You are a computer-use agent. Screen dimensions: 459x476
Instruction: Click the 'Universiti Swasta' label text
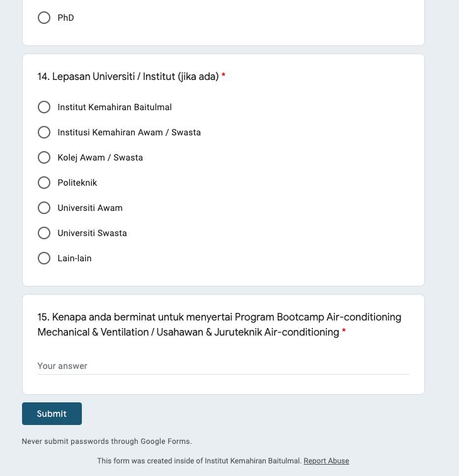[92, 233]
